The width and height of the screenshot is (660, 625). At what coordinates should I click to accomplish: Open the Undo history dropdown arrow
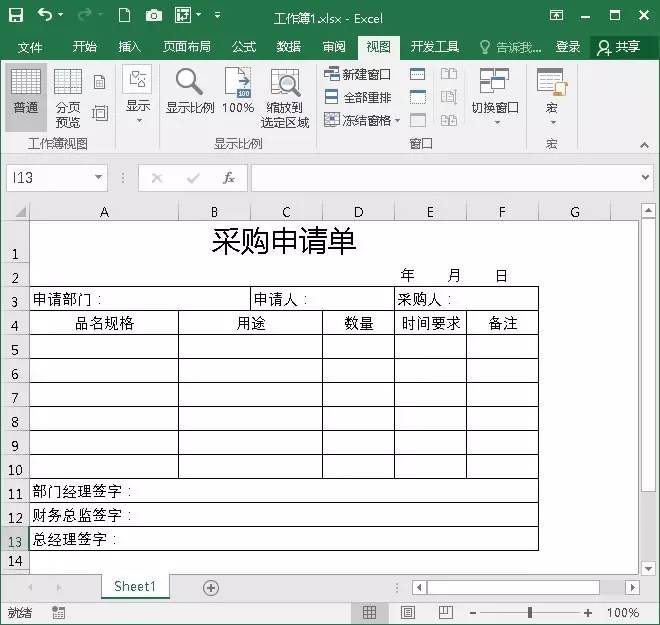pyautogui.click(x=61, y=15)
